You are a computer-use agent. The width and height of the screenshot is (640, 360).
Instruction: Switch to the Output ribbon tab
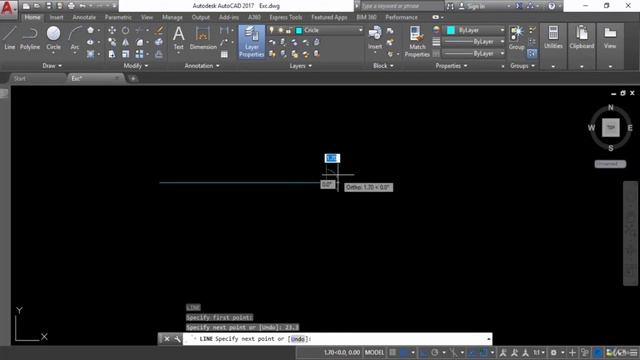[x=200, y=17]
